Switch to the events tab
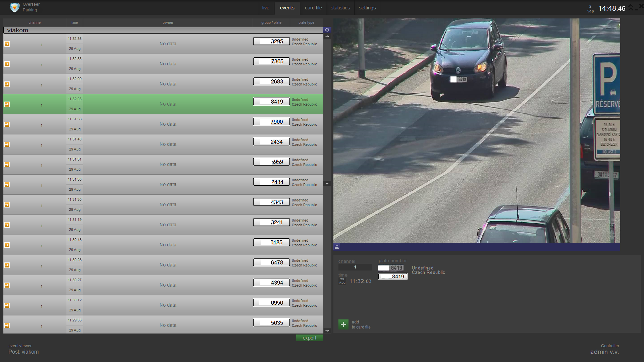This screenshot has width=644, height=362. click(287, 8)
